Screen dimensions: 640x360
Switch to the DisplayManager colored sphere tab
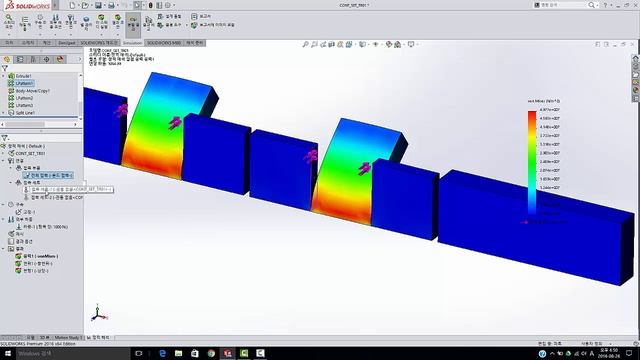click(x=60, y=59)
